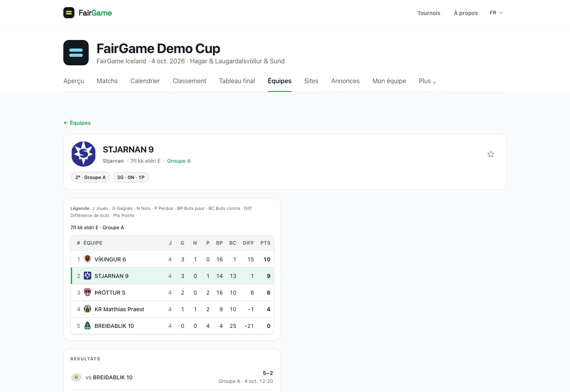This screenshot has height=392, width=570.
Task: Open VÍKINGUR 6 team name in standings
Action: 110,259
